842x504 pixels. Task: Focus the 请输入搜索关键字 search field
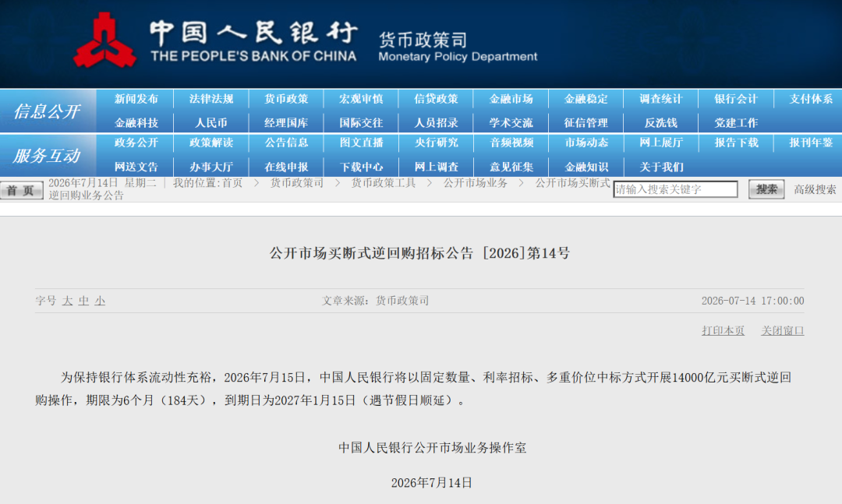point(675,189)
